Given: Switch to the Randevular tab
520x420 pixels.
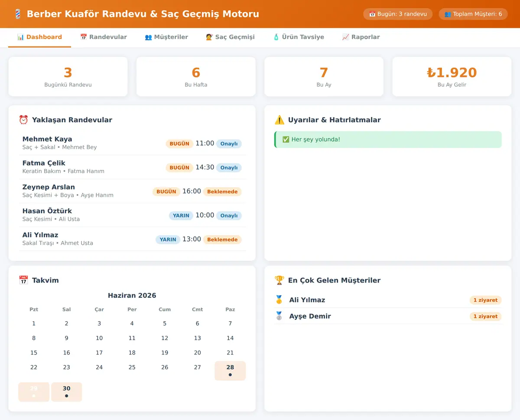Looking at the screenshot, I should click(104, 37).
